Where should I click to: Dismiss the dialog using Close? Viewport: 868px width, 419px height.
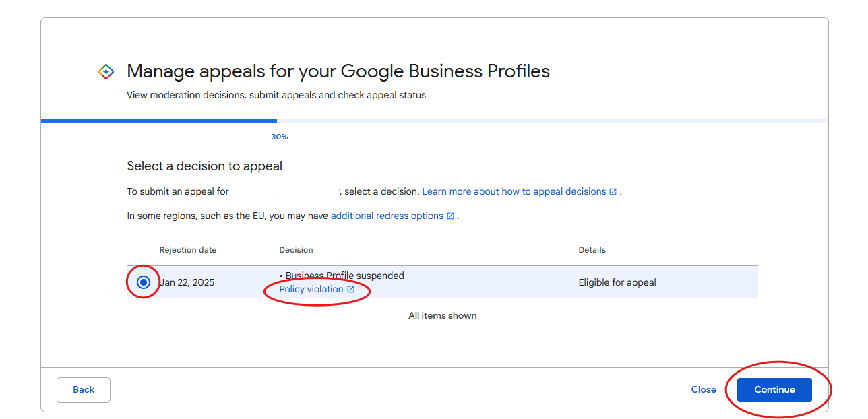tap(704, 389)
